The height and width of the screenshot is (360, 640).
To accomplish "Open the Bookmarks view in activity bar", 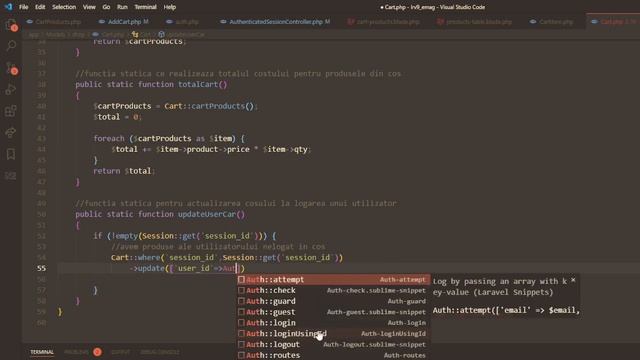I will click(11, 154).
